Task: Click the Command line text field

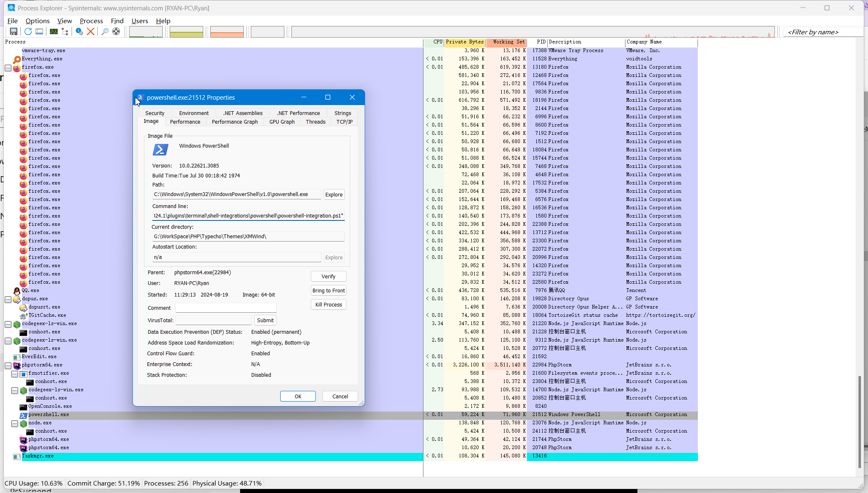Action: [248, 216]
